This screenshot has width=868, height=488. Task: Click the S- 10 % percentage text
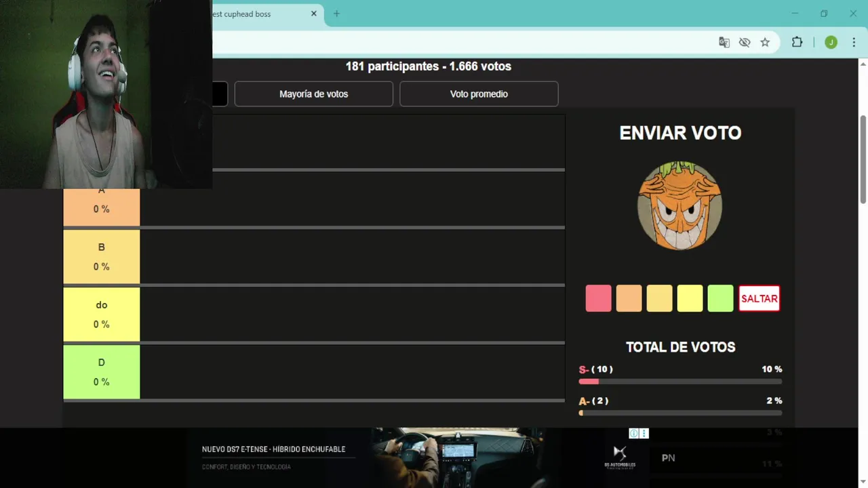(x=772, y=369)
